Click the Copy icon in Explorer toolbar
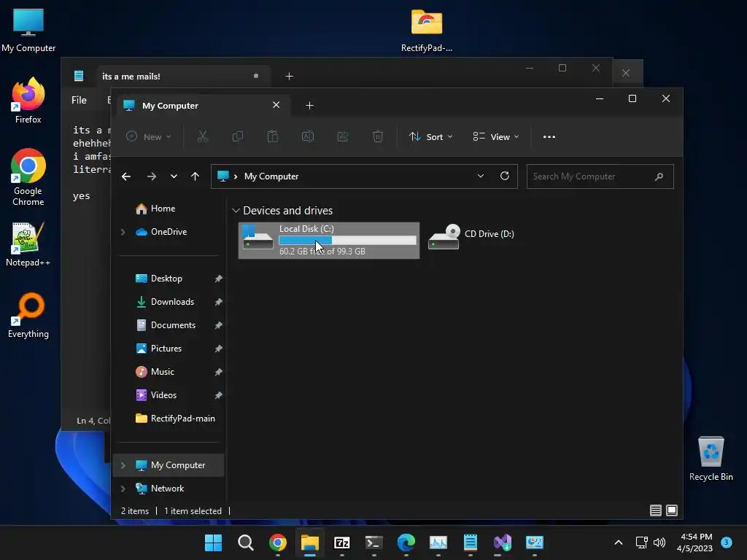The height and width of the screenshot is (560, 747). (237, 136)
